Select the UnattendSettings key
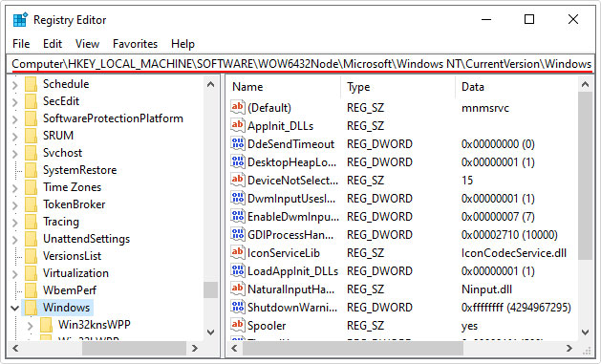 click(86, 239)
